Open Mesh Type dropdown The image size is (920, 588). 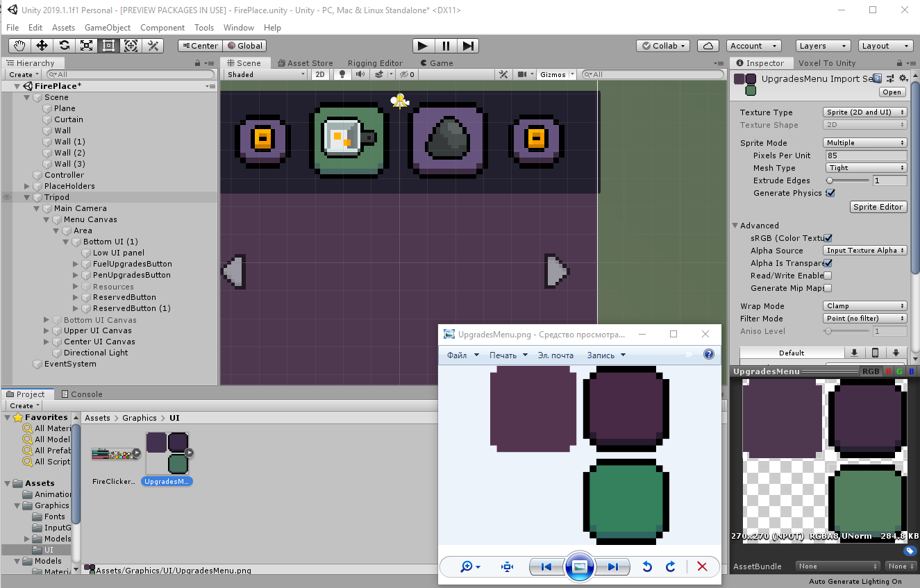point(865,168)
